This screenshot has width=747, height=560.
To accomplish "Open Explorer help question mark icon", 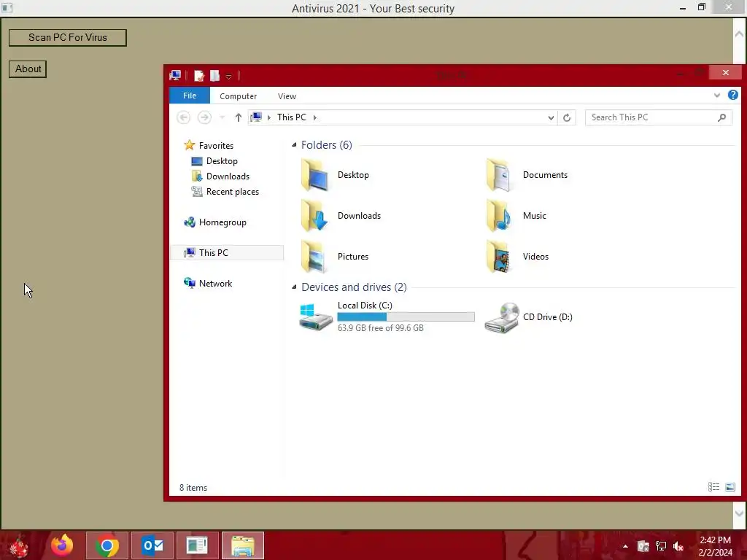I will pos(732,96).
